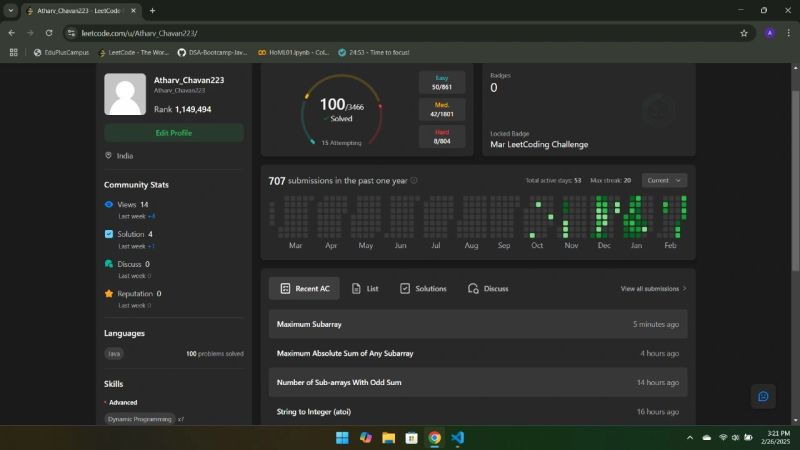Switch to the Discuss tab
The image size is (800, 450).
[x=488, y=288]
